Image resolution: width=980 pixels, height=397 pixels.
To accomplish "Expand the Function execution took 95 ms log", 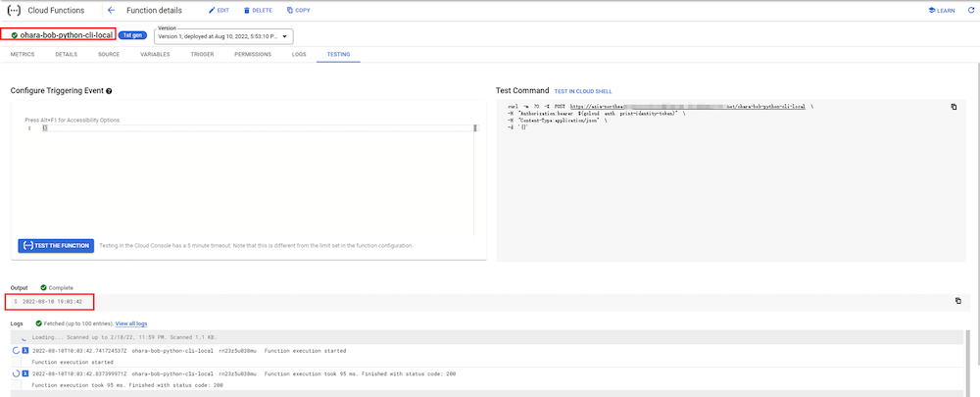I will click(x=17, y=373).
